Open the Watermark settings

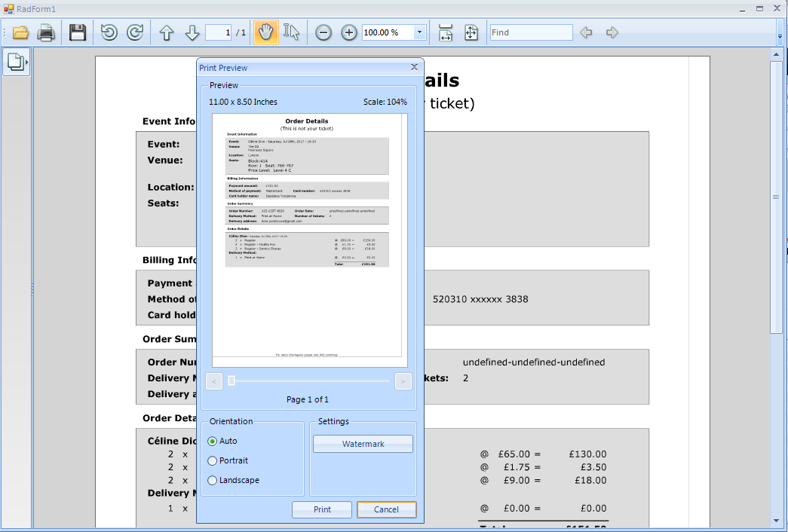(x=363, y=443)
